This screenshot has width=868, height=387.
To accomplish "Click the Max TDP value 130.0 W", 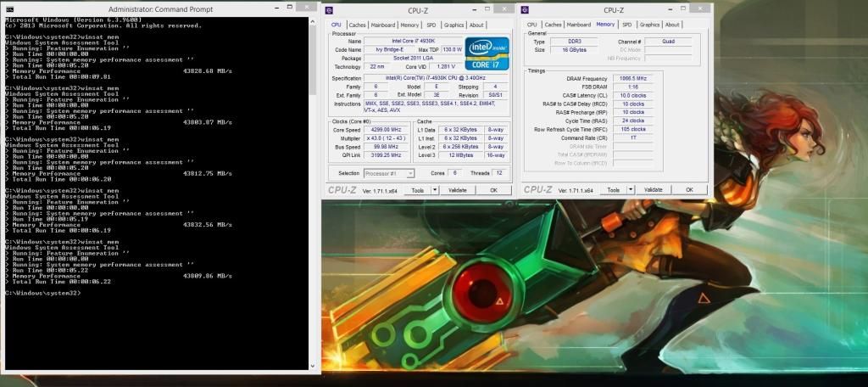I will tap(452, 49).
